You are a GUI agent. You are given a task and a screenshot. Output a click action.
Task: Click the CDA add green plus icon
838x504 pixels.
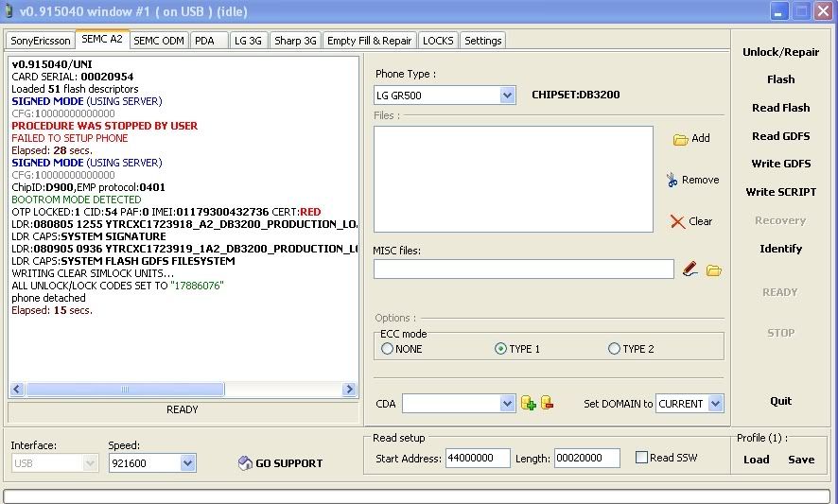coord(528,404)
